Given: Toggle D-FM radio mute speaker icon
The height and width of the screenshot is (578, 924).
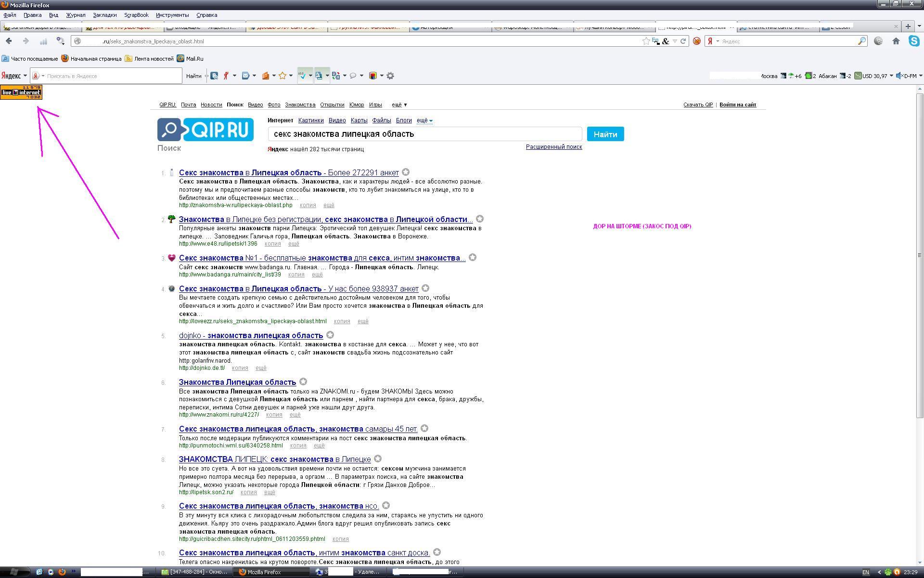Looking at the screenshot, I should pos(899,76).
